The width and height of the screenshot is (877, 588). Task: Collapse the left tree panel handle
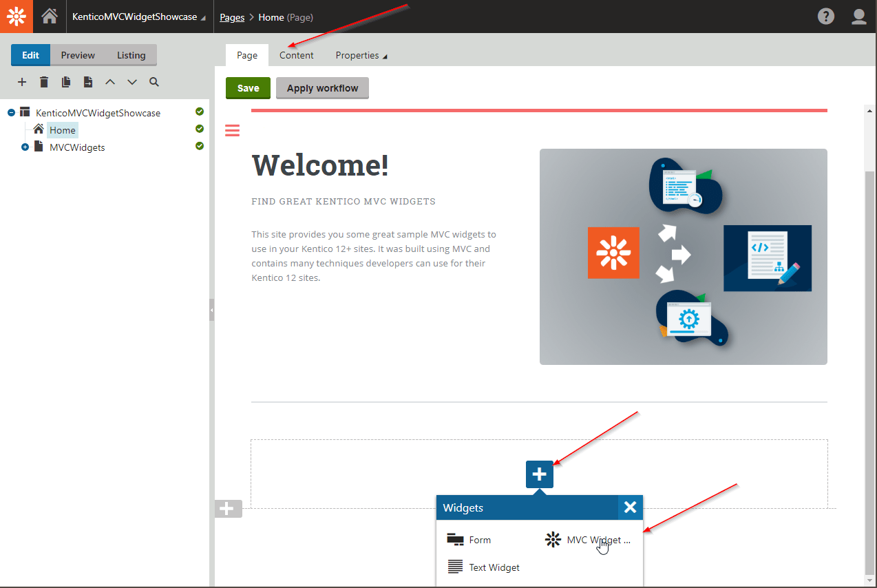[x=212, y=310]
